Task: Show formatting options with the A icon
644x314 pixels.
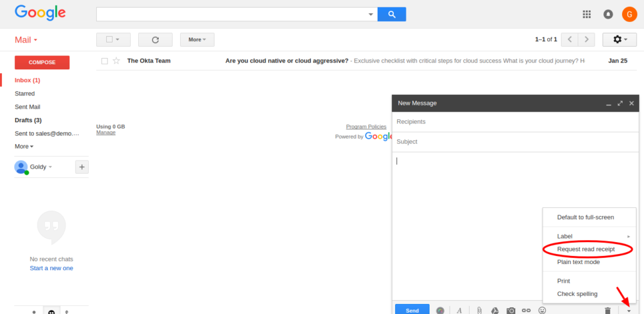Action: click(x=459, y=310)
